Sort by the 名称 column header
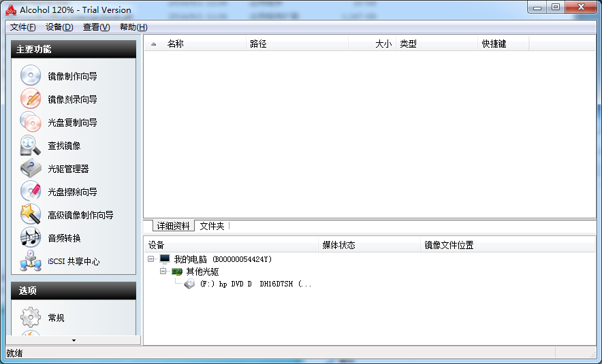602x364 pixels. pyautogui.click(x=206, y=44)
